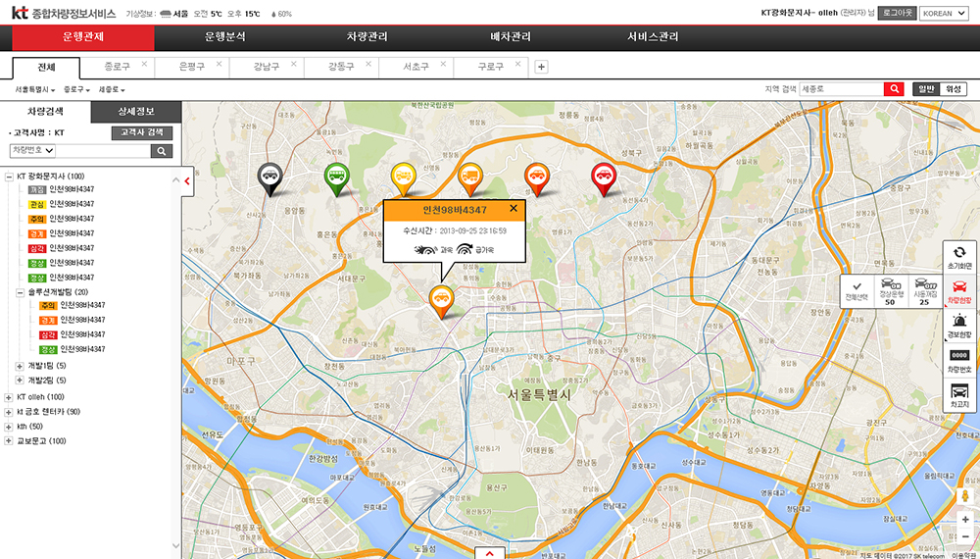Open the 서울특별시 region dropdown

coord(35,90)
